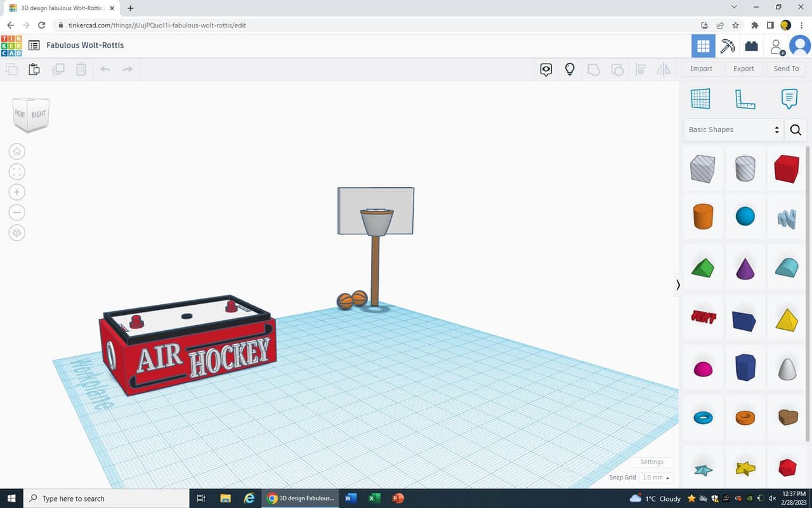Viewport: 812px width, 508px height.
Task: Open the user profile avatar
Action: 800,46
